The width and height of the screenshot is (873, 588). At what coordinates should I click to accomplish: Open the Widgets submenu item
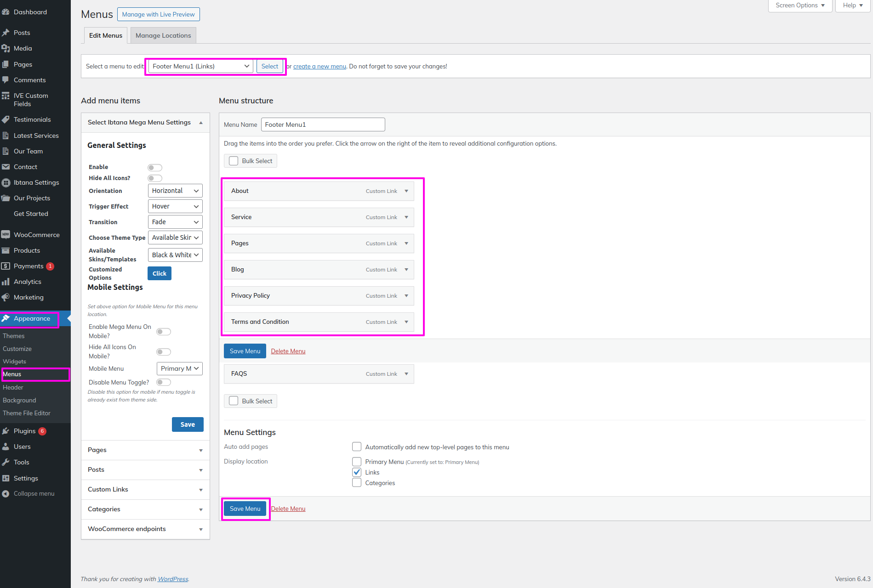15,362
